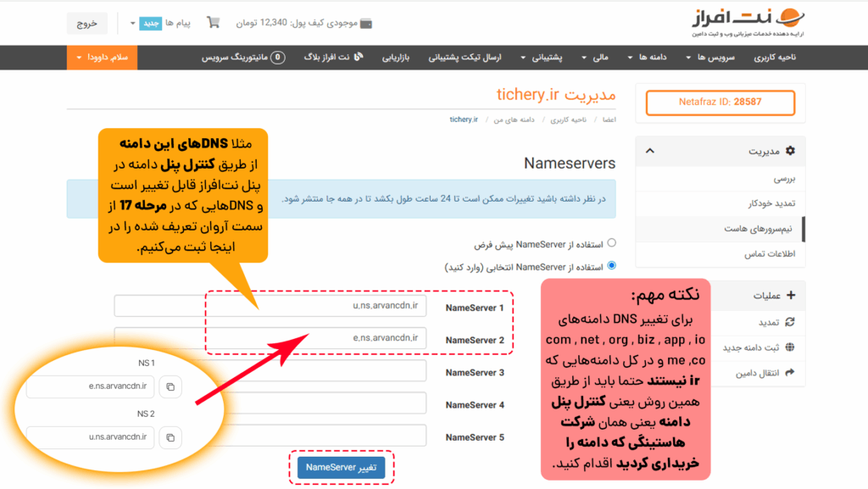Open ارسال تیکت پشتیبانی menu item

pyautogui.click(x=465, y=57)
